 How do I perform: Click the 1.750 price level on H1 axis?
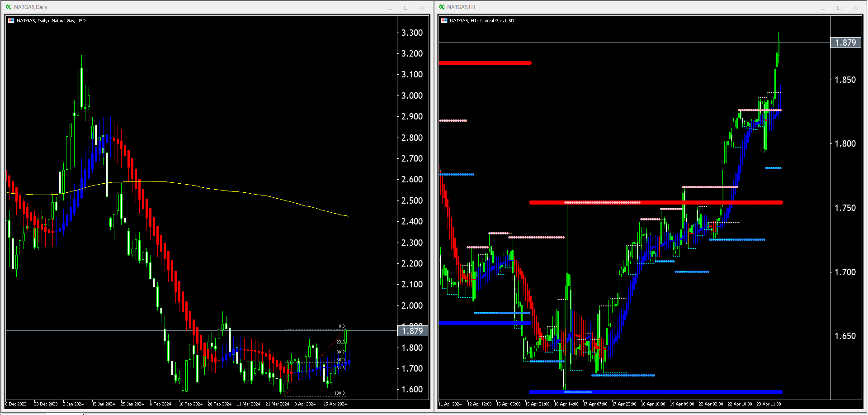tap(845, 208)
